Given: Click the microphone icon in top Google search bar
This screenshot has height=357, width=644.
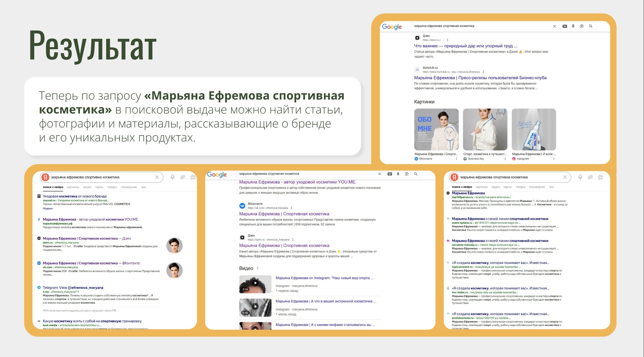Looking at the screenshot, I should (573, 26).
